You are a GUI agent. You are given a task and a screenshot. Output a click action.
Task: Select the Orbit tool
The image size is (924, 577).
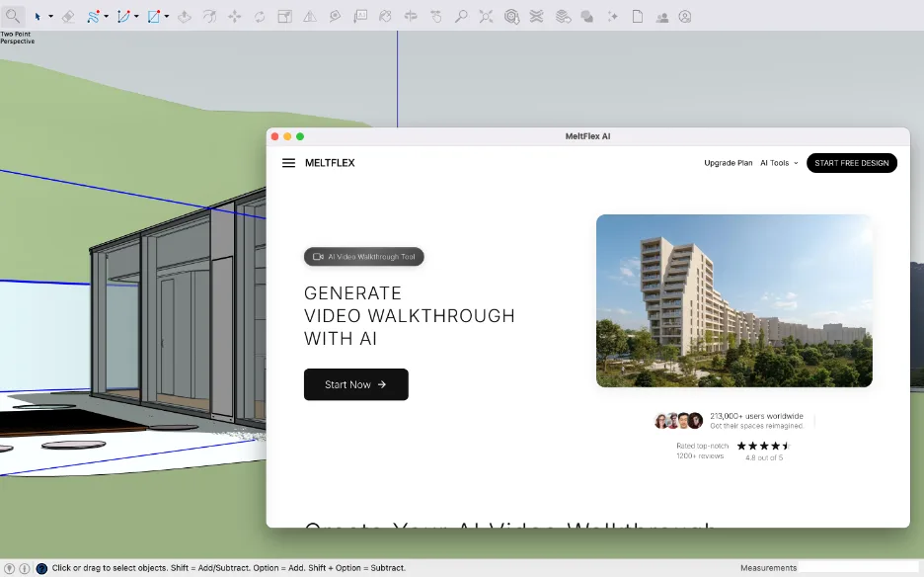pyautogui.click(x=411, y=17)
